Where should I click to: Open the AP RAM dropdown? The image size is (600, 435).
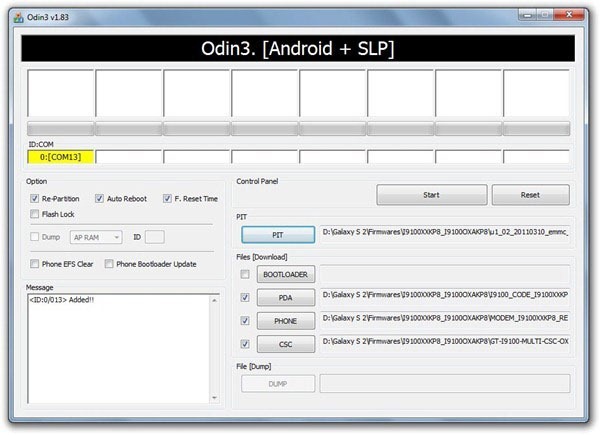[96, 237]
